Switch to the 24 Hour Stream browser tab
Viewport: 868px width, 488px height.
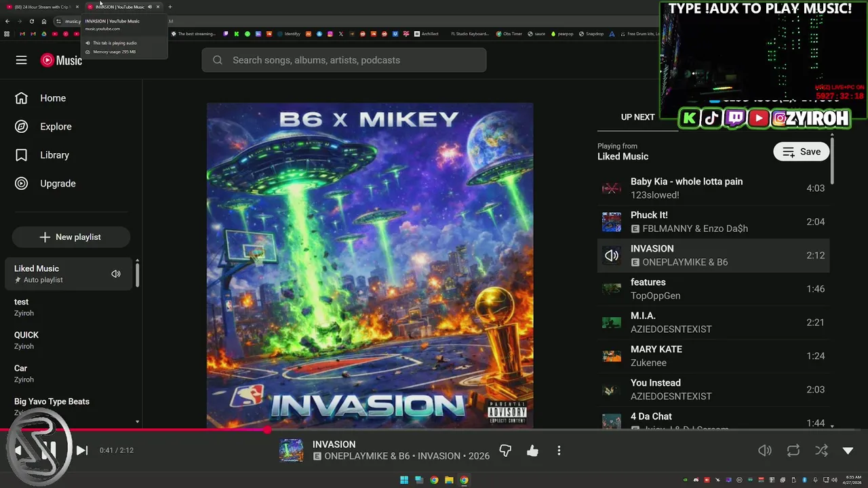(x=42, y=7)
